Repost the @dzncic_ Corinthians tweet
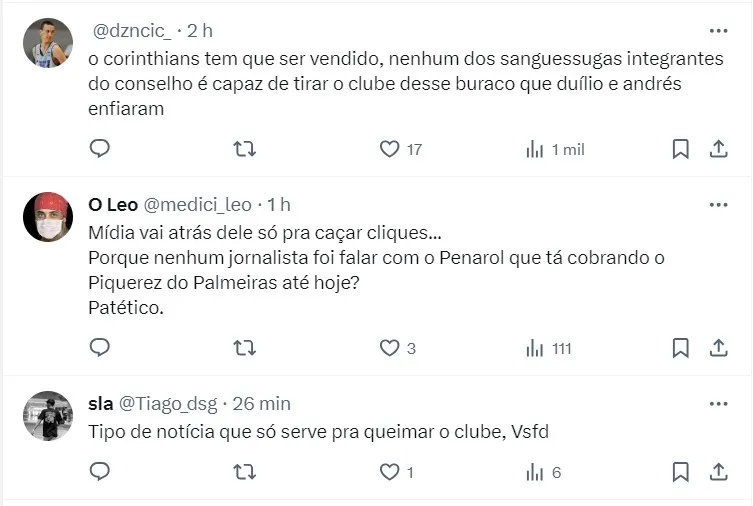The image size is (753, 506). [x=244, y=149]
